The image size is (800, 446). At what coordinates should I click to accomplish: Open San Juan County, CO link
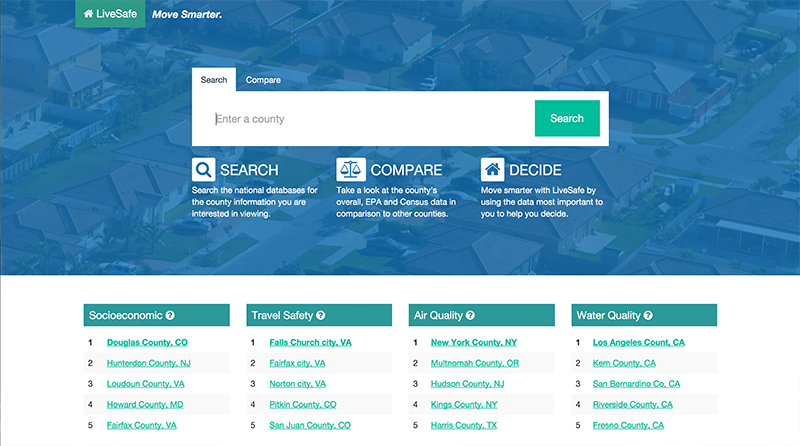(x=310, y=425)
